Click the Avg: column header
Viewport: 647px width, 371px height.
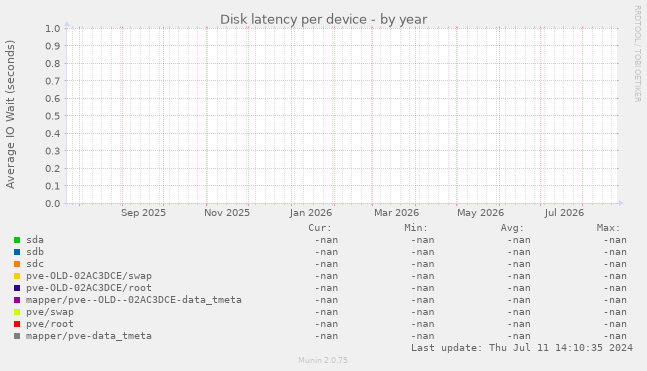coord(512,228)
